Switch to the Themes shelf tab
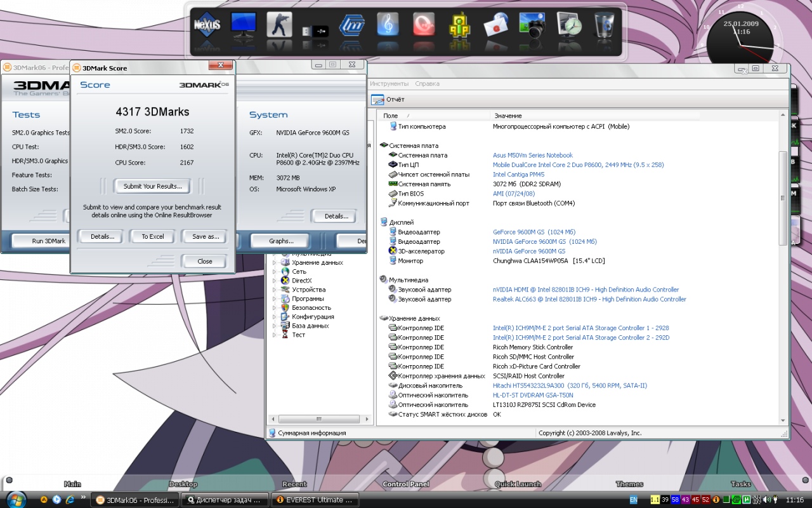This screenshot has width=812, height=508. (x=629, y=484)
